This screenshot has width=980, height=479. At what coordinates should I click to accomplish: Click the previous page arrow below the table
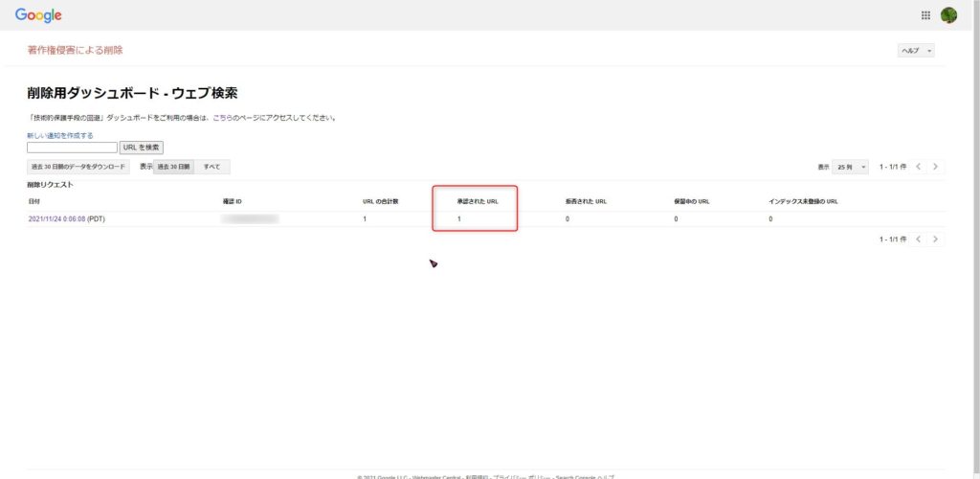(x=918, y=239)
